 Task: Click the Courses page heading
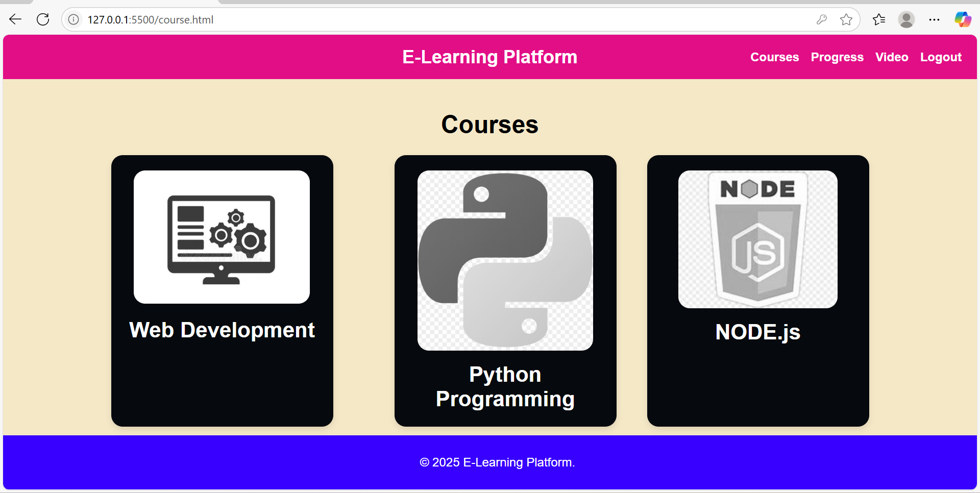click(490, 125)
